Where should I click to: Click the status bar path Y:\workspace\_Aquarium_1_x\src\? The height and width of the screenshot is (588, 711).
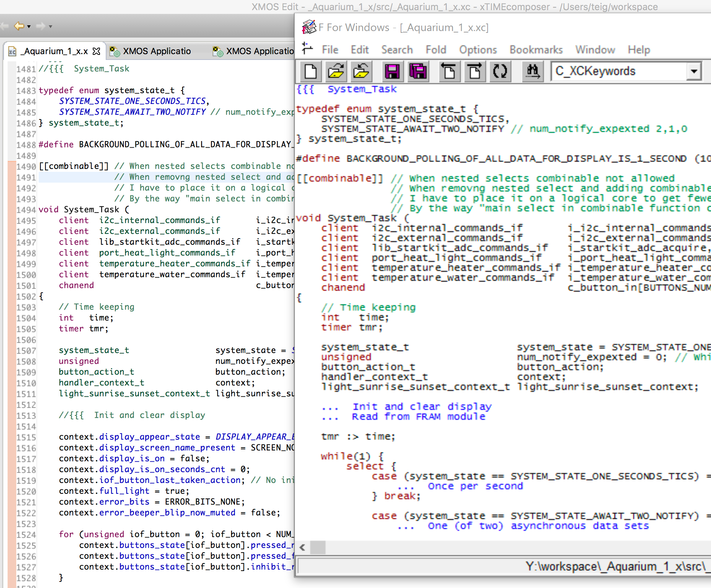tap(617, 566)
